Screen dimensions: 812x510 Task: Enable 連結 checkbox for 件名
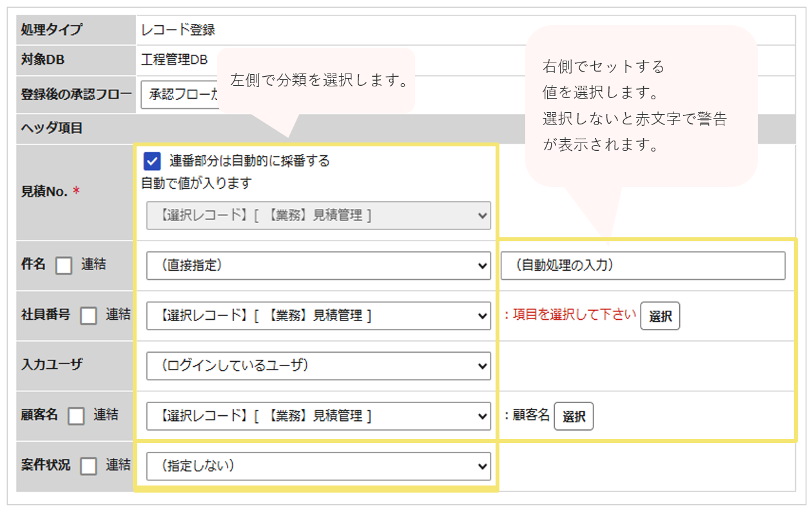click(64, 266)
